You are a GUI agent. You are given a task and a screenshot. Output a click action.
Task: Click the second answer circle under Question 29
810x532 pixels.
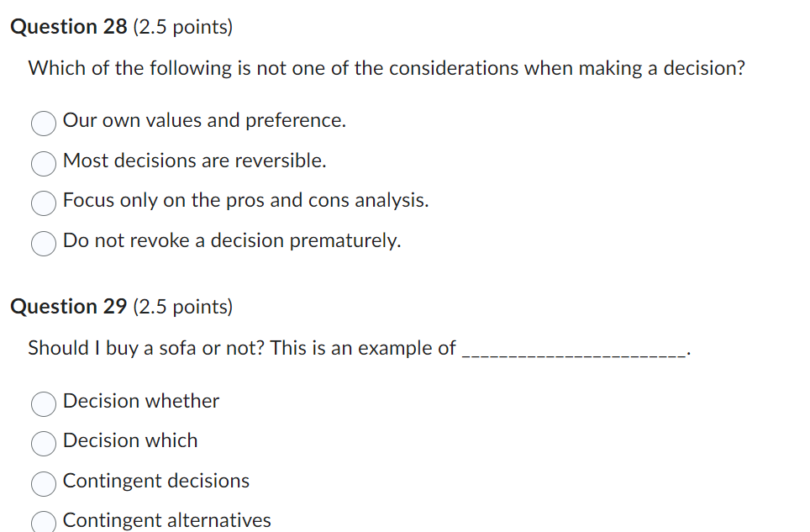43,444
